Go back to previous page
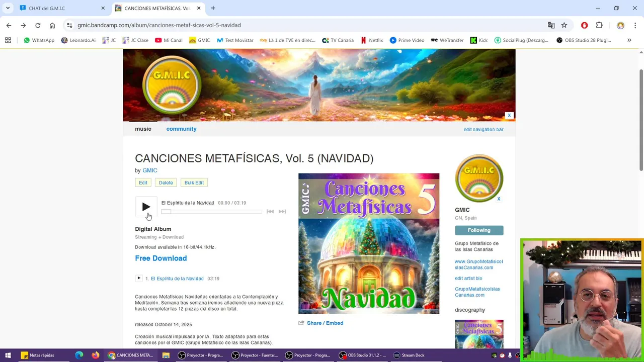This screenshot has width=644, height=362. 9,25
